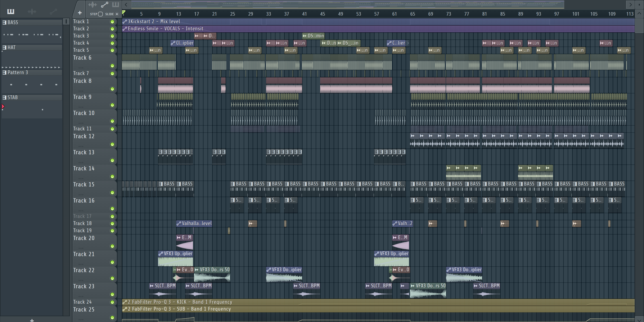Image resolution: width=644 pixels, height=322 pixels.
Task: Mute Track 2 with its green LED
Action: (x=112, y=29)
